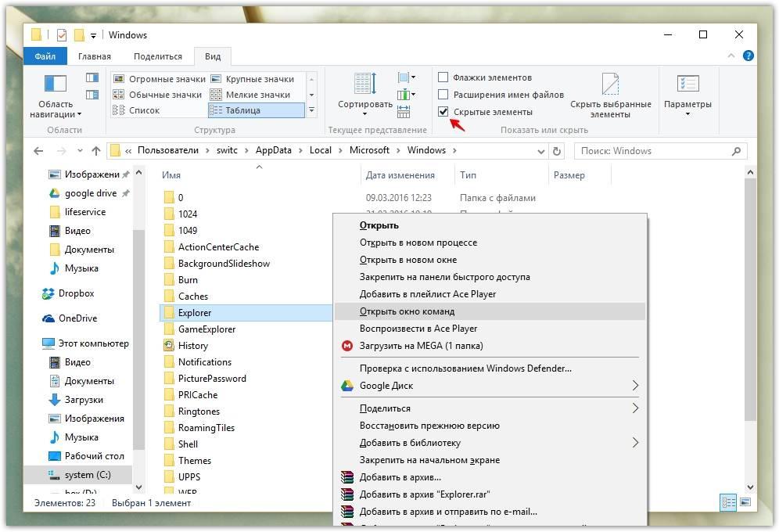Screen dimensions: 779x532
Task: Switch to details view icon in status bar
Action: tap(728, 503)
